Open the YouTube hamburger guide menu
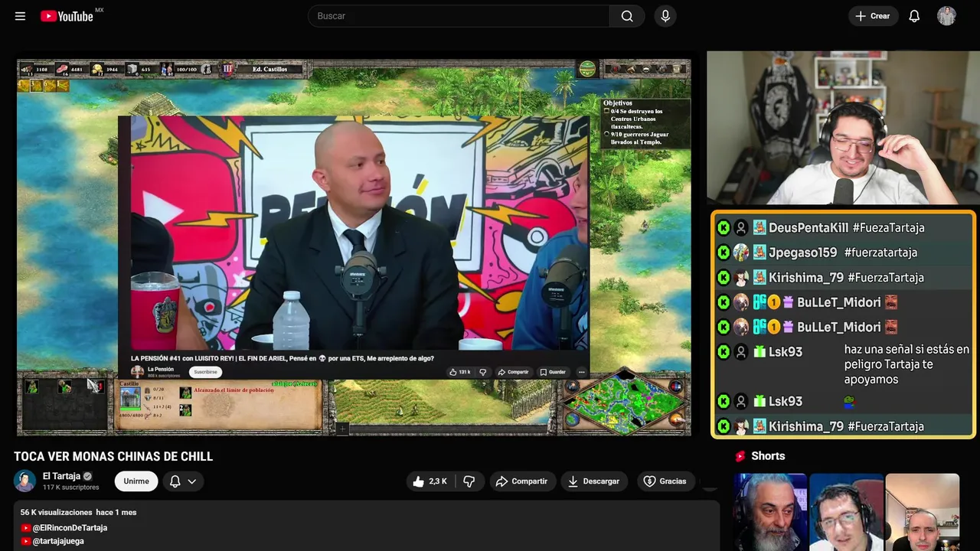This screenshot has height=551, width=980. click(20, 16)
